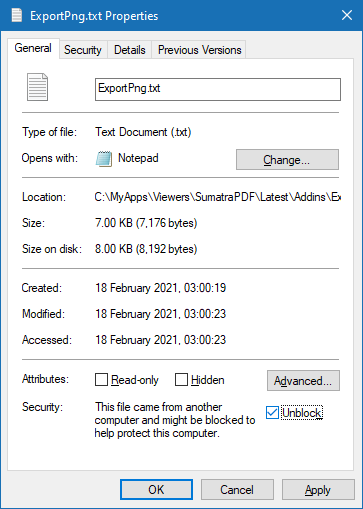Click the Size on disk value
Viewport: 363px width, 509px height.
coord(146,249)
